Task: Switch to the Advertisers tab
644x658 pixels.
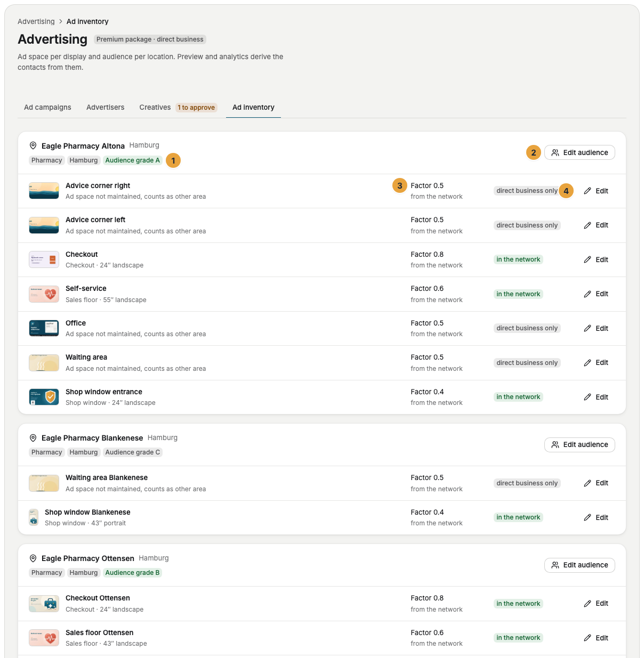Action: point(105,107)
